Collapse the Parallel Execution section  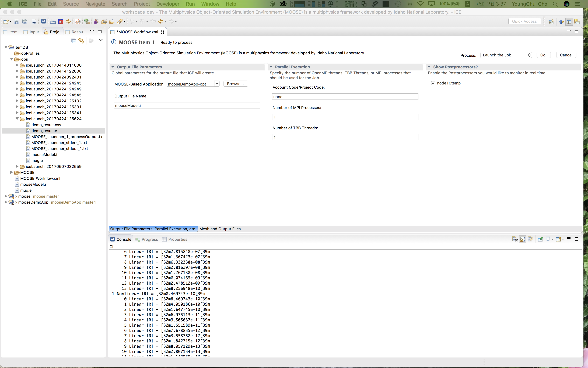coord(271,67)
